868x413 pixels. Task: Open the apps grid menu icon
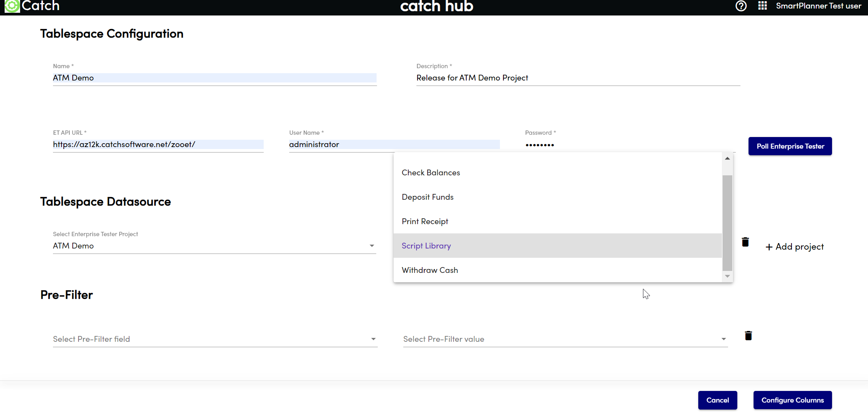pyautogui.click(x=762, y=6)
